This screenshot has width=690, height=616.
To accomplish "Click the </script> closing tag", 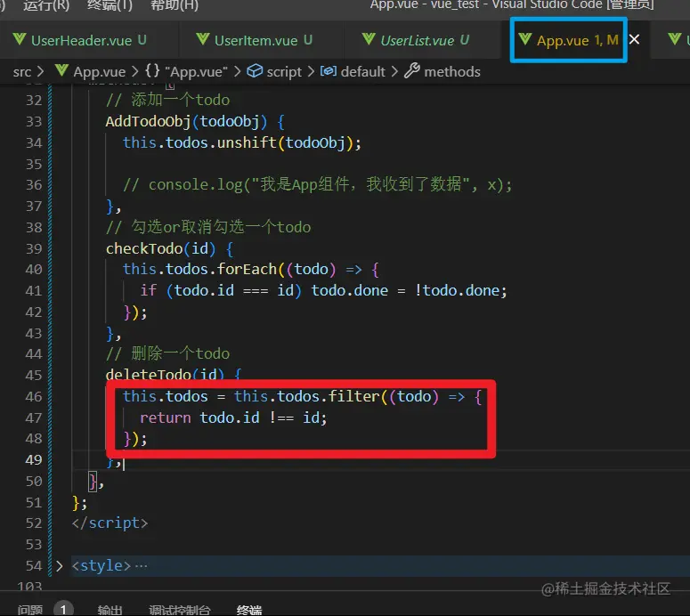I will tap(110, 523).
